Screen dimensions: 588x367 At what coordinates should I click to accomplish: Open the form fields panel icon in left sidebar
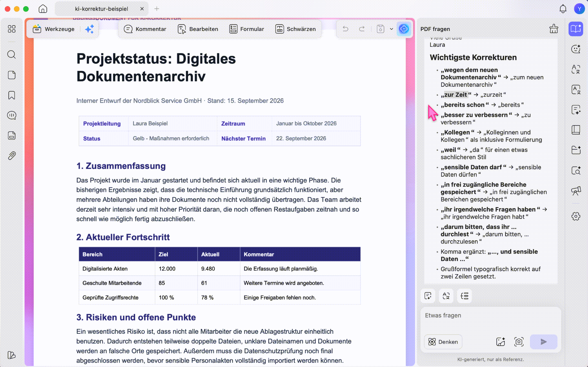point(12,135)
